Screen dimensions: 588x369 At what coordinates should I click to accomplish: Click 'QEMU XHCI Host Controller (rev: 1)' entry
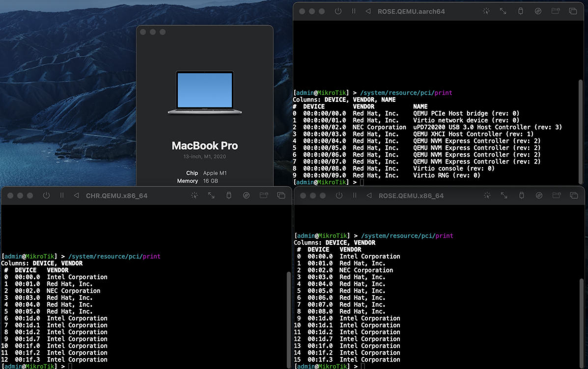point(473,134)
